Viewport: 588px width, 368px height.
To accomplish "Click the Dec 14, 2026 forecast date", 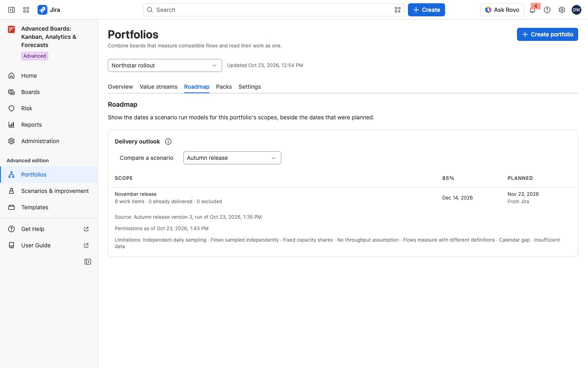I will click(x=457, y=198).
